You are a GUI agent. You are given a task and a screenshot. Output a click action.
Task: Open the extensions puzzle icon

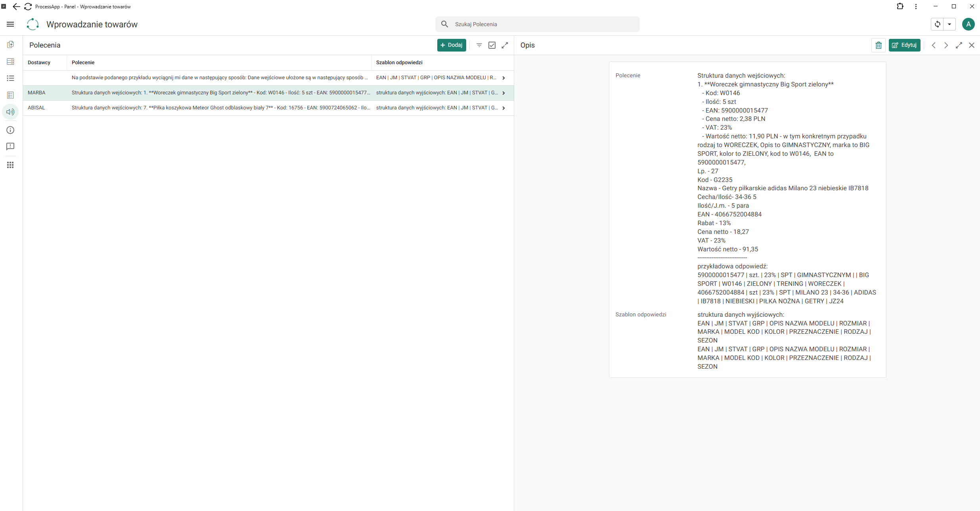pyautogui.click(x=900, y=6)
